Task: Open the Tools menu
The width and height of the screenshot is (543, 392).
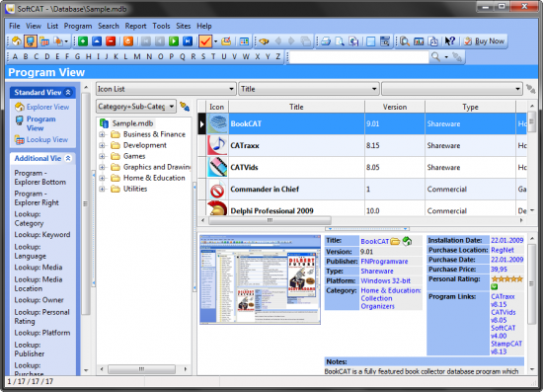Action: 161,26
